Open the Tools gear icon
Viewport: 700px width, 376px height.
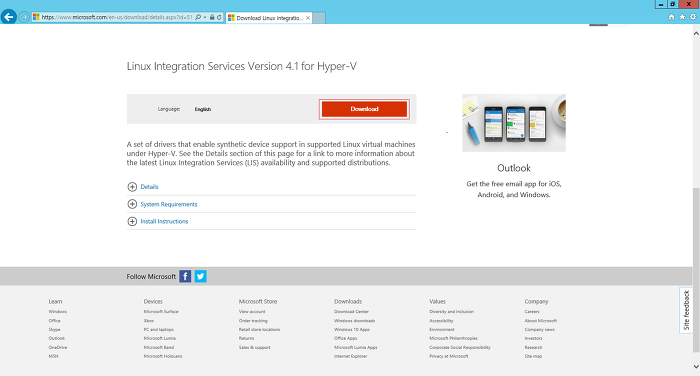click(x=693, y=17)
